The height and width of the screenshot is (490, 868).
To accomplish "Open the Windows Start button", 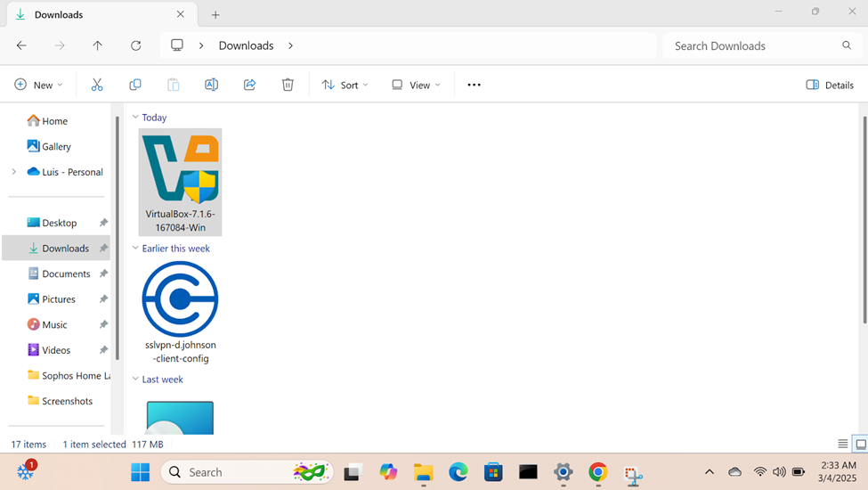I will click(140, 472).
